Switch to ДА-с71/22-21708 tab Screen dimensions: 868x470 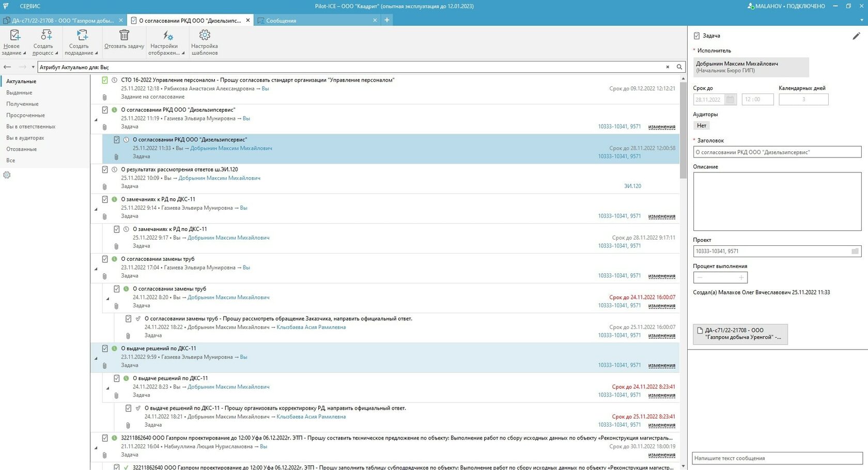click(63, 20)
